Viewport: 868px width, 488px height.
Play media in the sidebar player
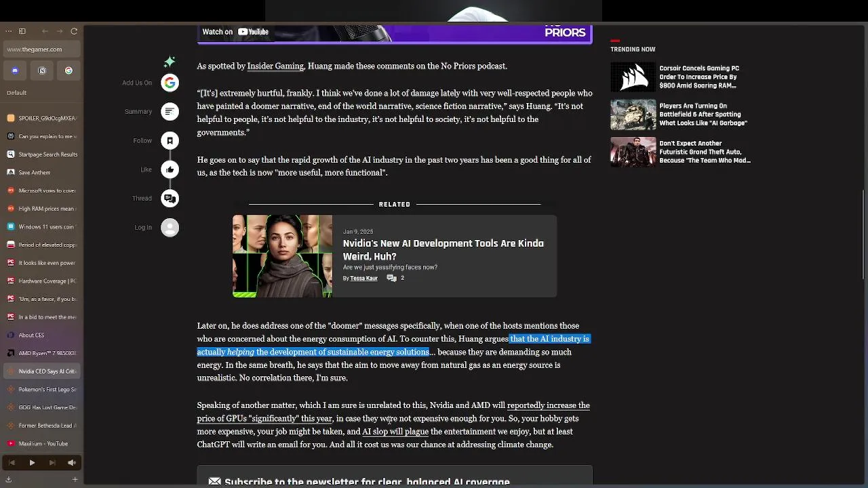[31, 463]
